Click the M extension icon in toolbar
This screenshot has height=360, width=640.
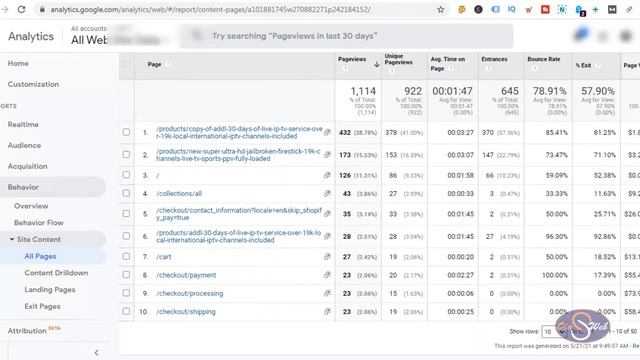[612, 9]
